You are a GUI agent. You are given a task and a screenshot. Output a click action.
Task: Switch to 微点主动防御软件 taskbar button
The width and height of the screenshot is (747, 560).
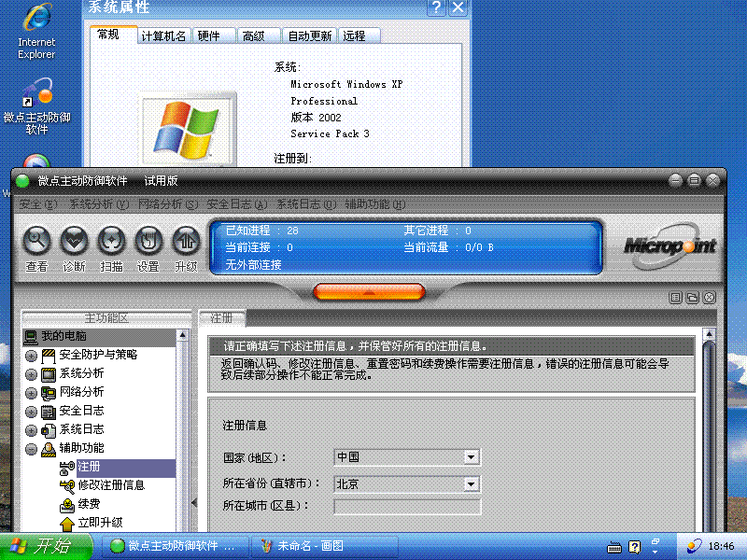coord(176,546)
